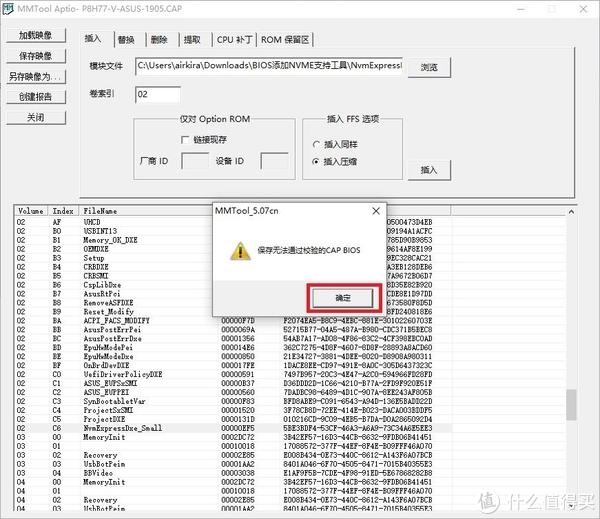The image size is (600, 519).
Task: Select the EpuHwModeDxe row
Action: tap(233, 356)
